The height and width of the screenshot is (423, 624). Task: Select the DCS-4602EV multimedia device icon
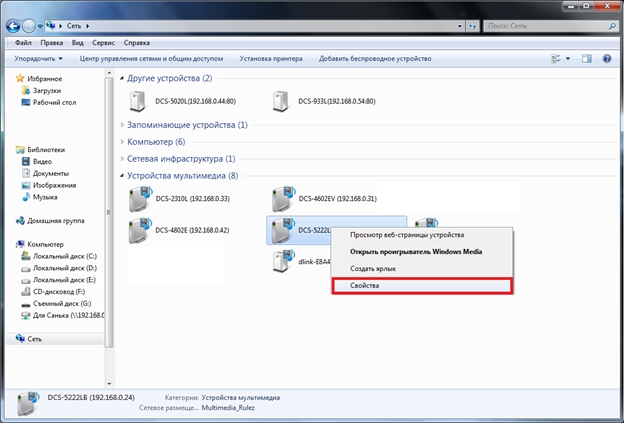[282, 198]
